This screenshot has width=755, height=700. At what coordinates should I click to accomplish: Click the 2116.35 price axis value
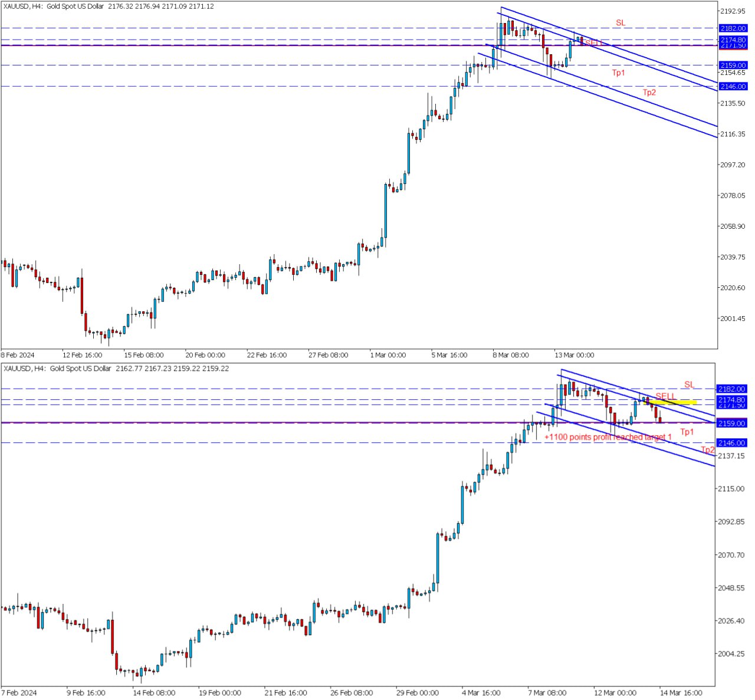733,134
